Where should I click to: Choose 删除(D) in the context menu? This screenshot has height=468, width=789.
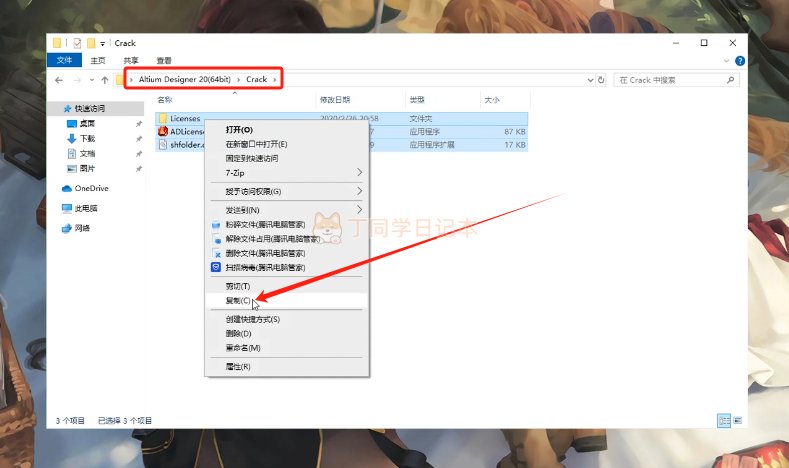pos(287,333)
